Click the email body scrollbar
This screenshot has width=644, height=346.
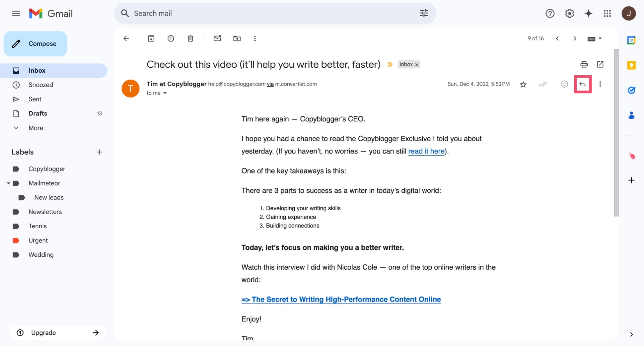click(616, 133)
